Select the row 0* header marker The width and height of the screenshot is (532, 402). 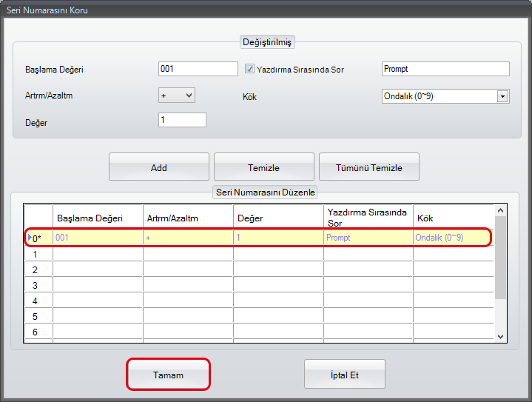pyautogui.click(x=38, y=238)
